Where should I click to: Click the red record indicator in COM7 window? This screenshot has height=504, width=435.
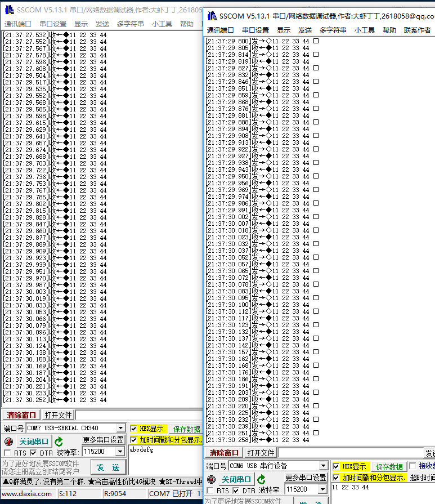(8, 441)
